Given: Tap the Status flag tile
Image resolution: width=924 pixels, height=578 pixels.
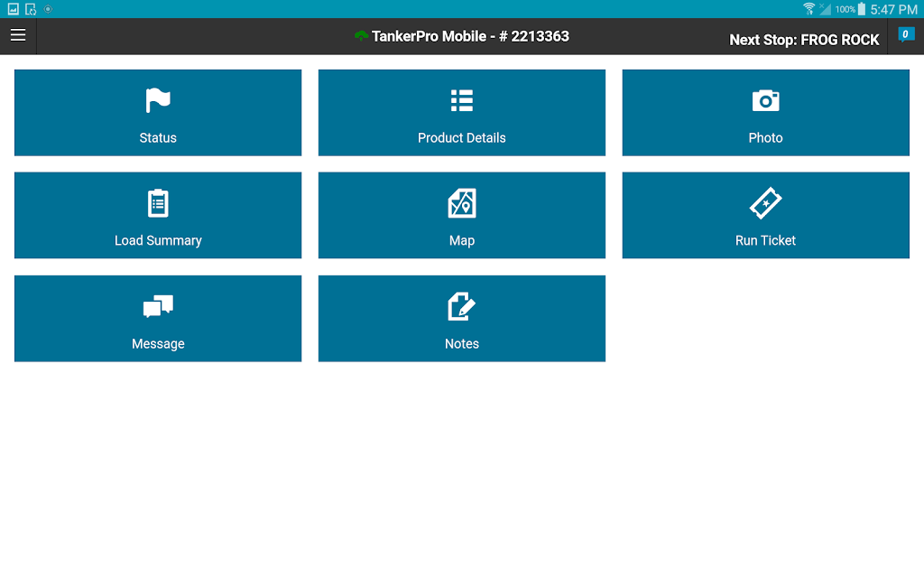Looking at the screenshot, I should (158, 113).
